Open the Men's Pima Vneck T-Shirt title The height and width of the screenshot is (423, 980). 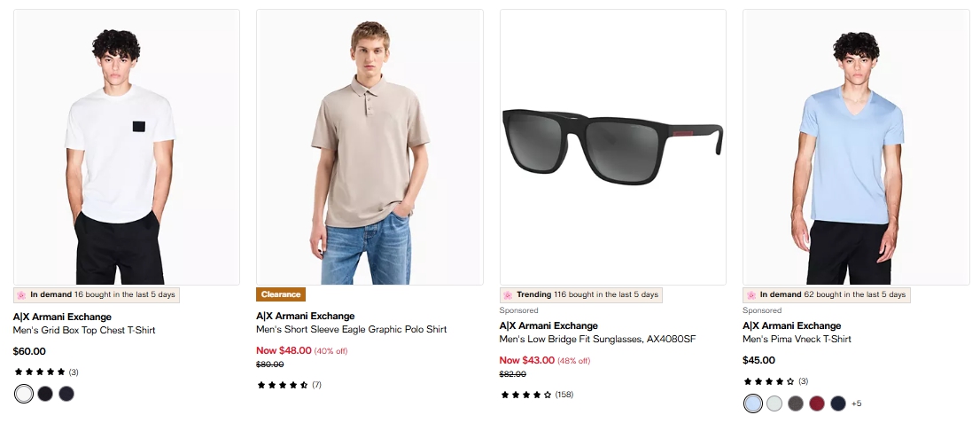[x=797, y=339]
